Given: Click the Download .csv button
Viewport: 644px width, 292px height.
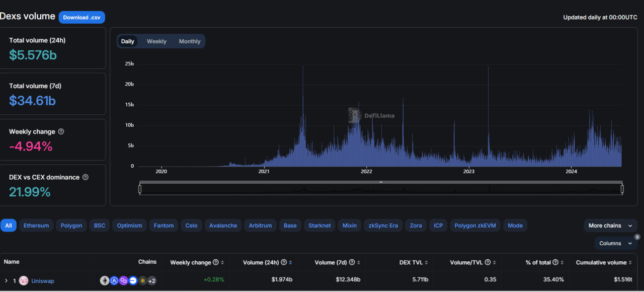Looking at the screenshot, I should tap(82, 17).
